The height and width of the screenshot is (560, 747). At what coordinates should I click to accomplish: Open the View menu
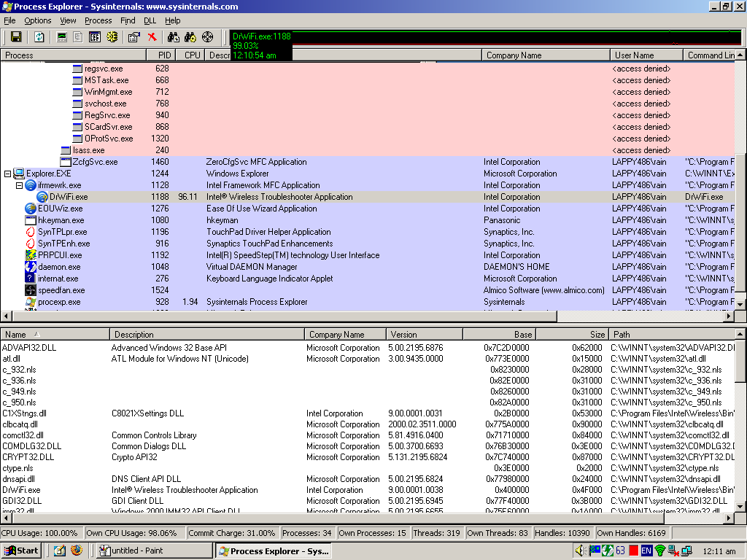coord(68,20)
